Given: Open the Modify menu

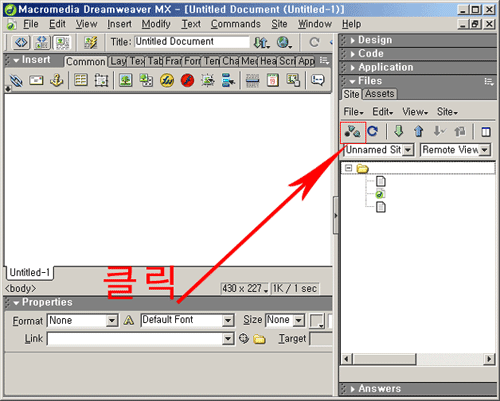Looking at the screenshot, I should [x=156, y=24].
